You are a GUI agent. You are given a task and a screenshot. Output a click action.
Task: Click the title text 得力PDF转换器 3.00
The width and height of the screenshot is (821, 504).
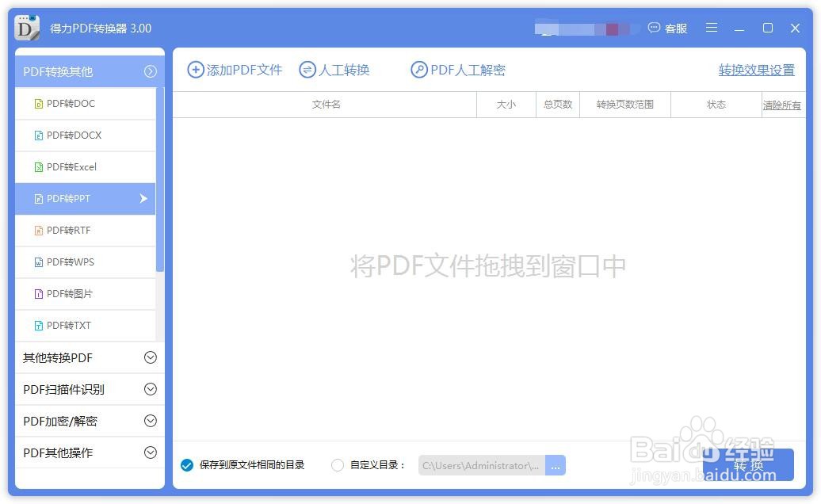[101, 29]
